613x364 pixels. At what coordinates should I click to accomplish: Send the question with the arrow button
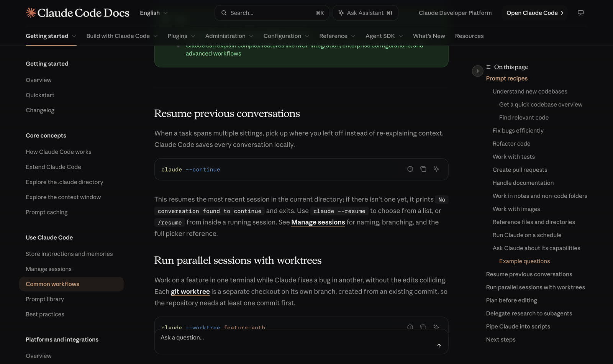tap(439, 346)
